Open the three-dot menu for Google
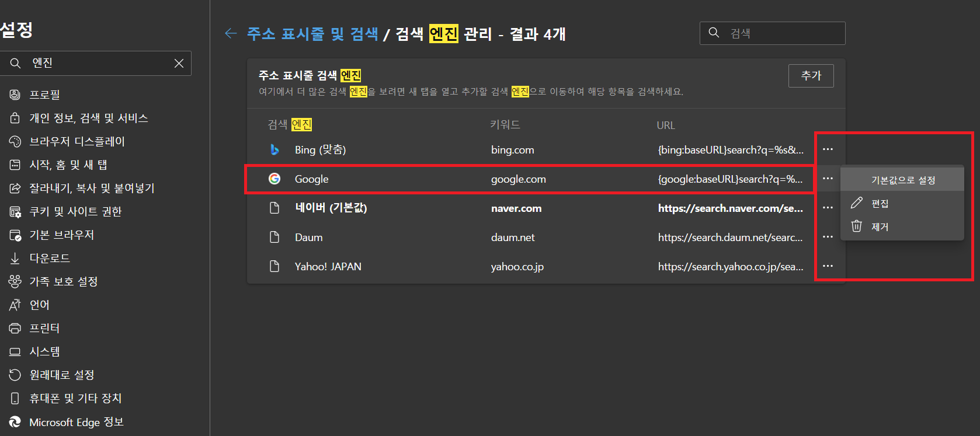 (828, 179)
